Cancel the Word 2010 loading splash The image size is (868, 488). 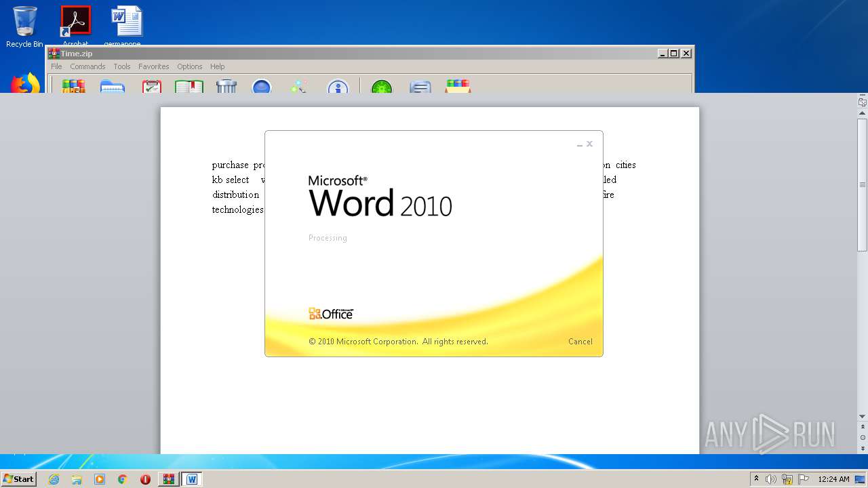(x=580, y=342)
